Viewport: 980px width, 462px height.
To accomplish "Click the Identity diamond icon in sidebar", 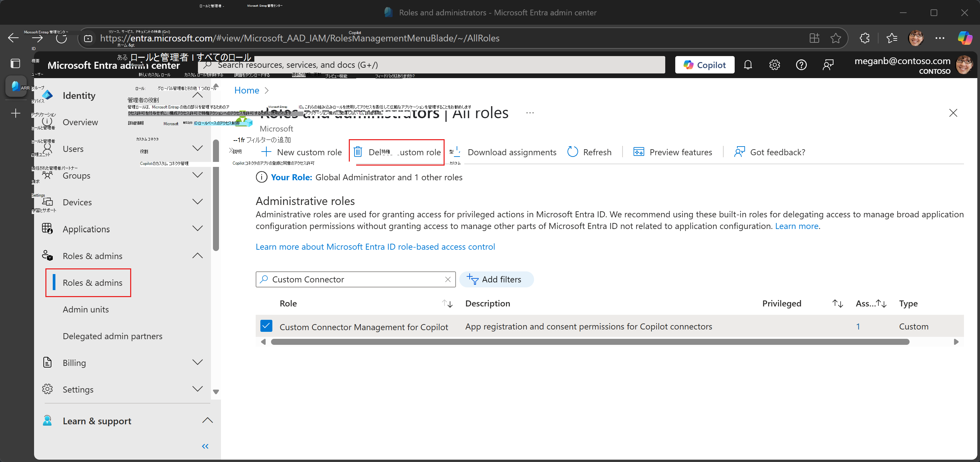I will (x=47, y=95).
